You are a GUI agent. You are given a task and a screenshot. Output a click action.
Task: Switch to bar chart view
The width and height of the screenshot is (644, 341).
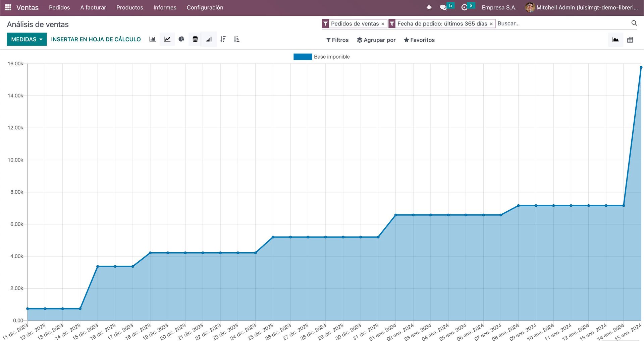[x=153, y=39]
